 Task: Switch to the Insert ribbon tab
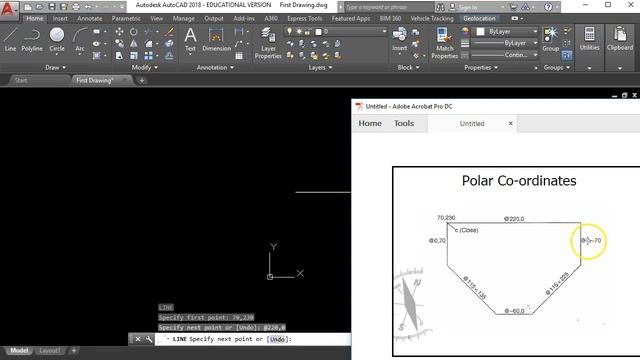[60, 18]
